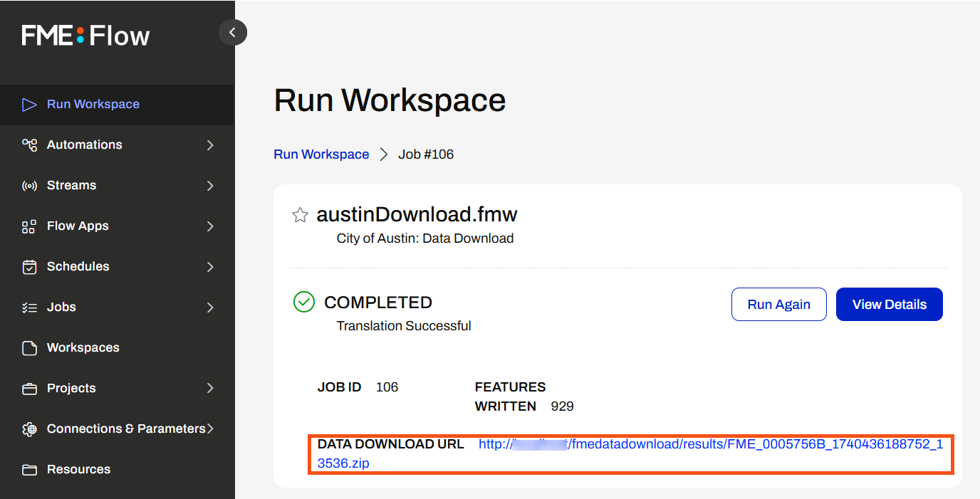Viewport: 980px width, 499px height.
Task: Open the Streams menu item
Action: click(x=117, y=186)
